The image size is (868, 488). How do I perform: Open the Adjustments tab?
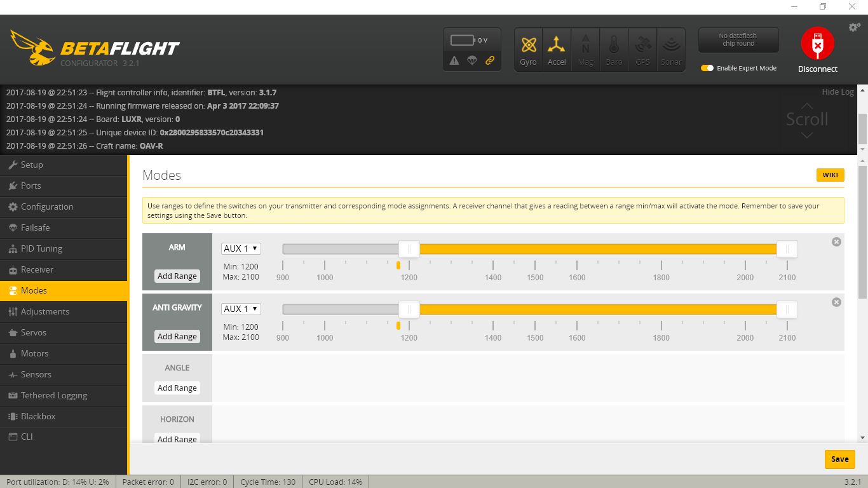[x=64, y=311]
